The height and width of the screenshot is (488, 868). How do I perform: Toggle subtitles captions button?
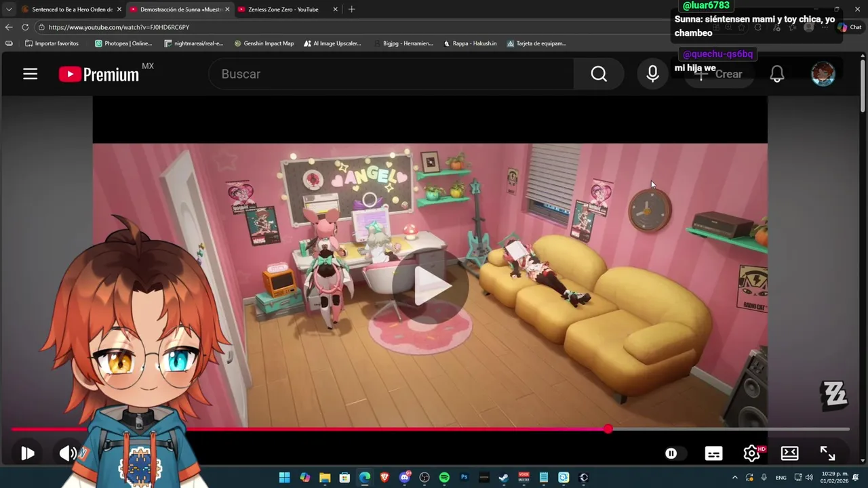pos(713,453)
